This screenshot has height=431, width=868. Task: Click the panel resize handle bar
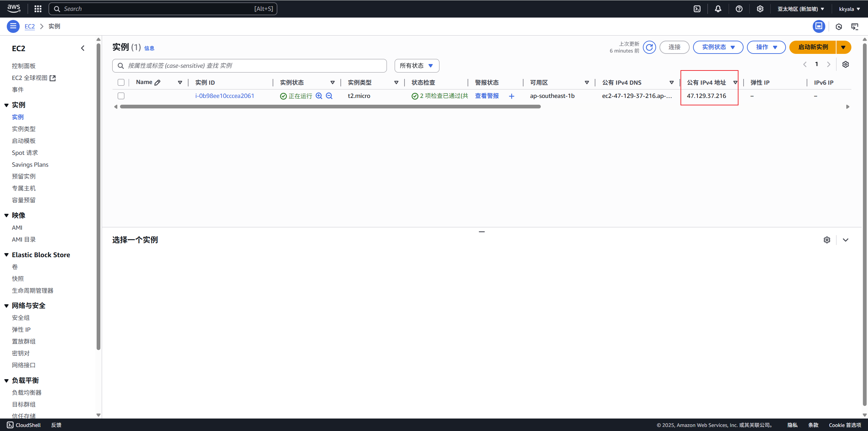point(482,232)
